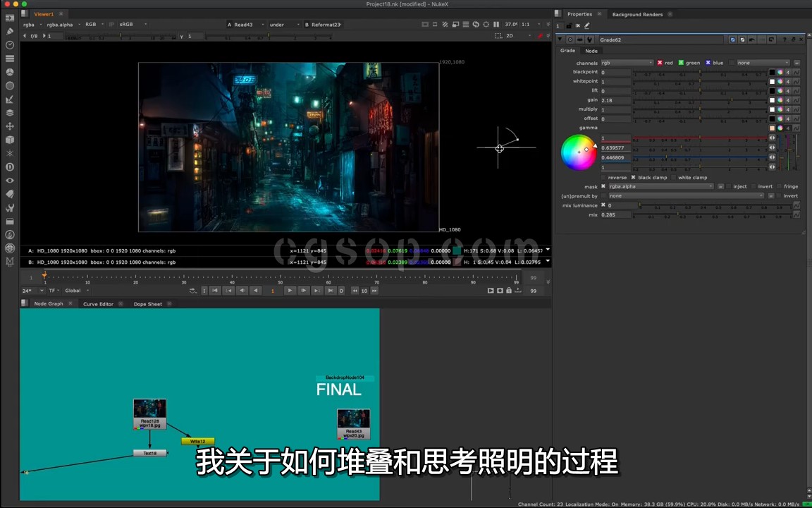Image resolution: width=812 pixels, height=508 pixels.
Task: Switch to the Grade tab
Action: 567,51
